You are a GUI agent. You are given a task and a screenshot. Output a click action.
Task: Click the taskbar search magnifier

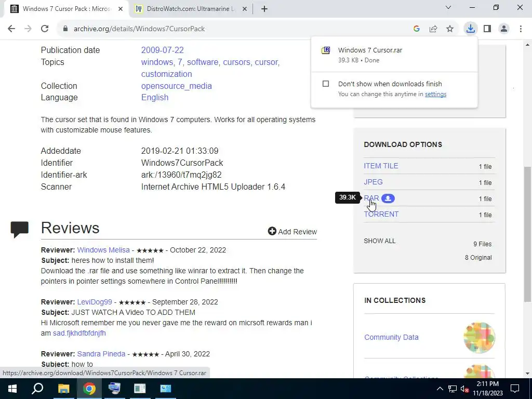click(37, 389)
